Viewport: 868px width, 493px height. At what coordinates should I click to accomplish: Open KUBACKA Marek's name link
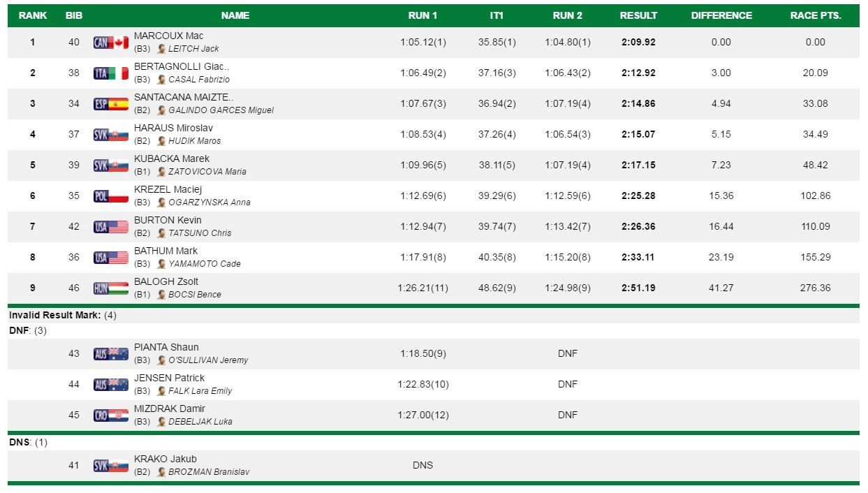(x=171, y=159)
